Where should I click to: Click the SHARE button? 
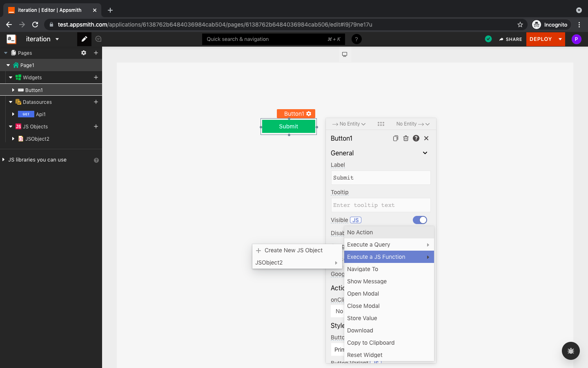[510, 39]
